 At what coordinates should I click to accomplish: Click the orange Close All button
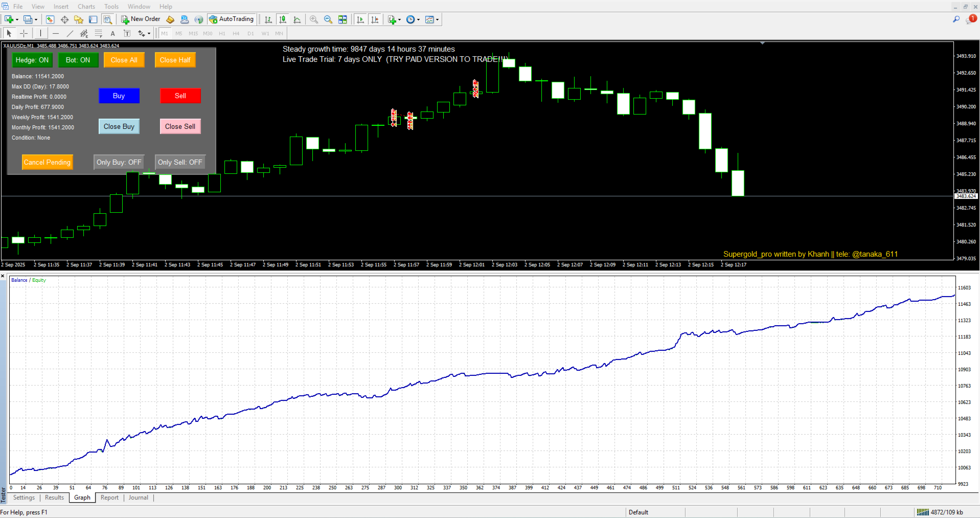click(x=124, y=60)
